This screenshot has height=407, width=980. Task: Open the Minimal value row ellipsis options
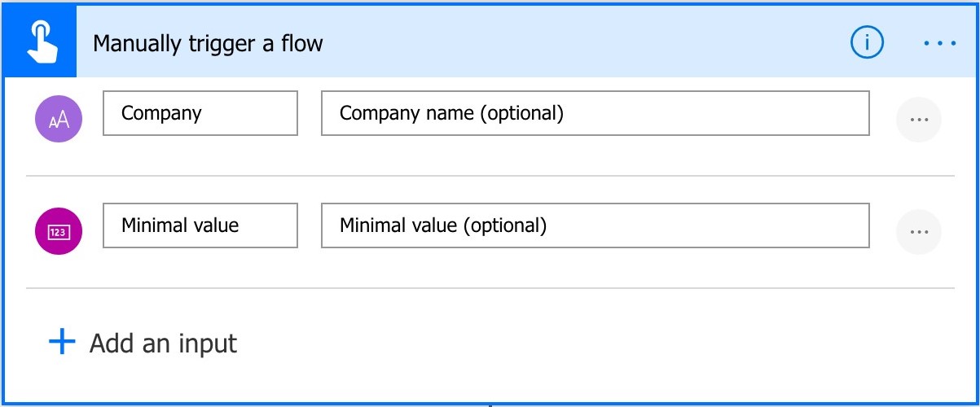918,232
